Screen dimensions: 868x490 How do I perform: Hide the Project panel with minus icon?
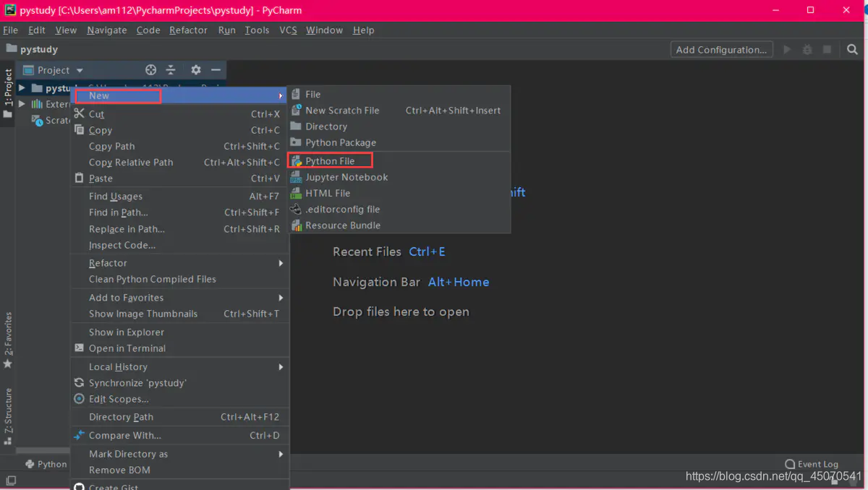216,70
